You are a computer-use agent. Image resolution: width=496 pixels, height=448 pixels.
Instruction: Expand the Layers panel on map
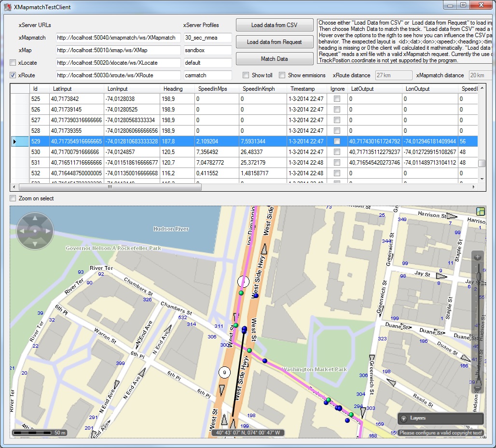coord(404,419)
